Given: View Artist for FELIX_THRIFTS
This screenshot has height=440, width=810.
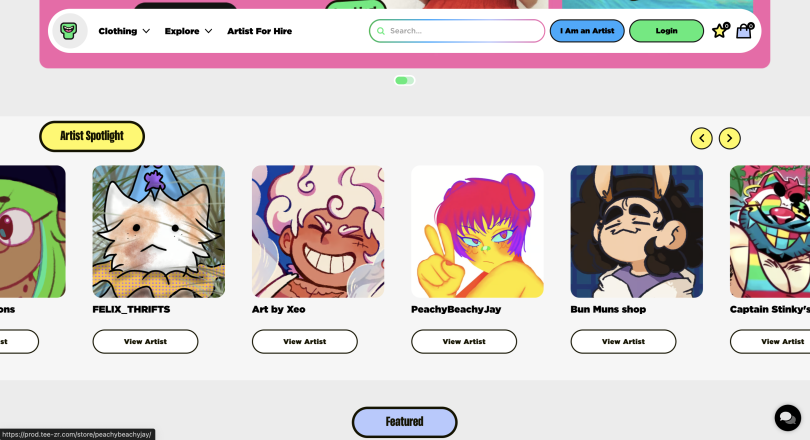Looking at the screenshot, I should tap(145, 341).
